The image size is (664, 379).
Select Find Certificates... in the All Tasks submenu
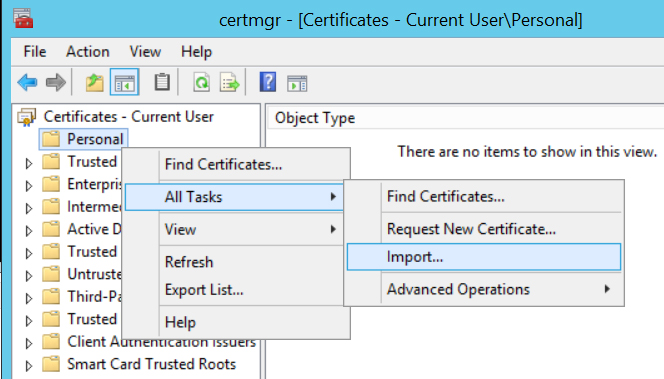(484, 196)
